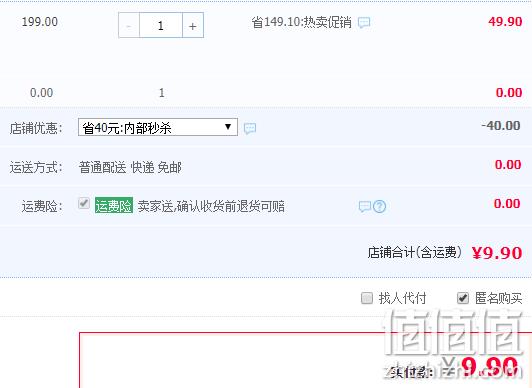
Task: Toggle the 运费险 shipping insurance checkbox
Action: coord(84,203)
